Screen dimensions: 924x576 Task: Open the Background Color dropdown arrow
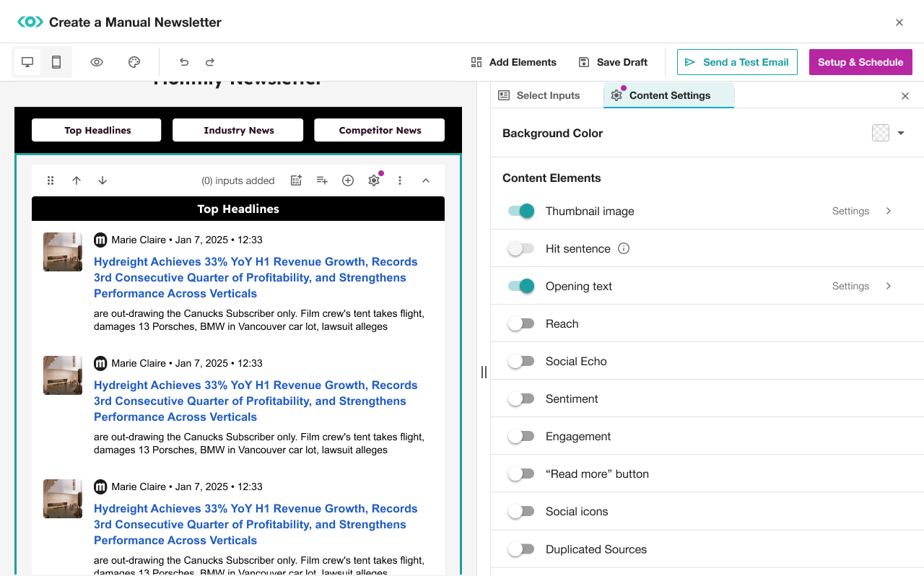[901, 133]
